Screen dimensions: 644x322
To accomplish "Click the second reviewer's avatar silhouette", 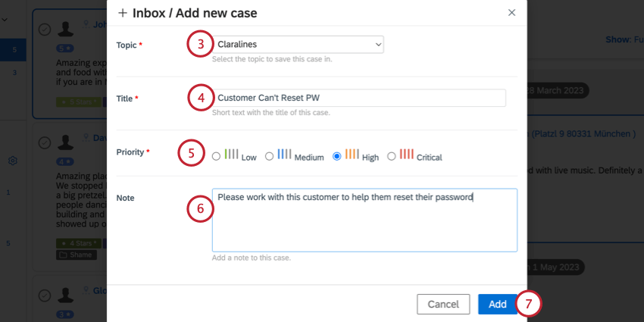I will click(65, 142).
